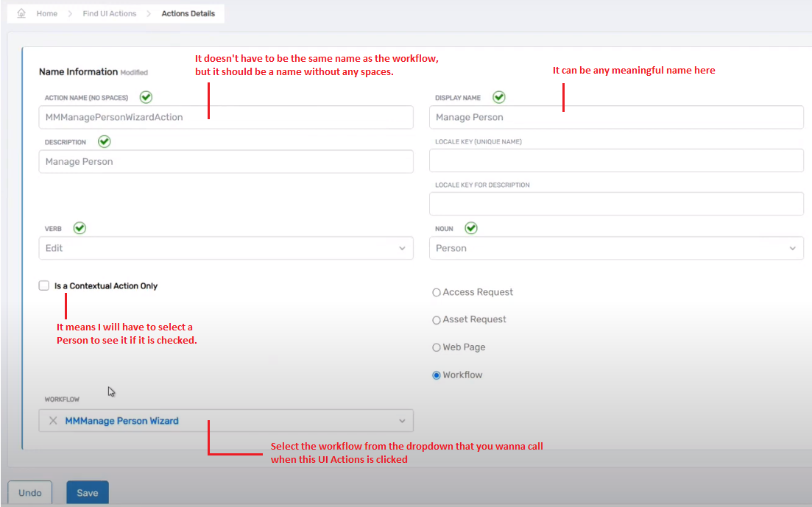Toggle Is a Contextual Action Only checkbox
Viewport: 812px width, 507px height.
click(x=44, y=286)
